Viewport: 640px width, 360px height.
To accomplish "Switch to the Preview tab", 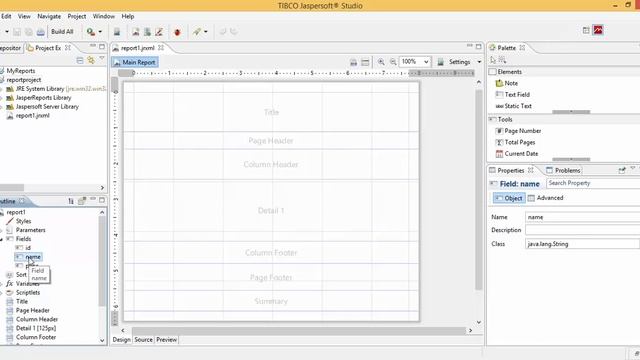I will [167, 340].
